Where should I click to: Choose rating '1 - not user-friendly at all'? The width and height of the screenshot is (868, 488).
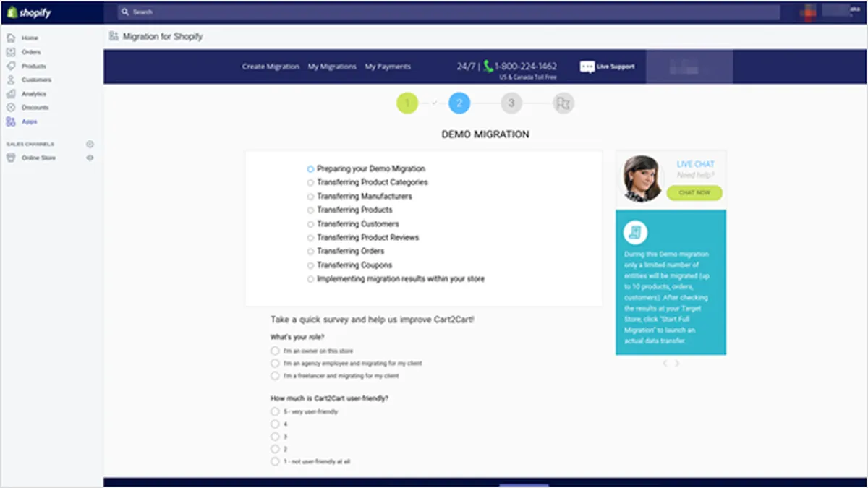(275, 461)
